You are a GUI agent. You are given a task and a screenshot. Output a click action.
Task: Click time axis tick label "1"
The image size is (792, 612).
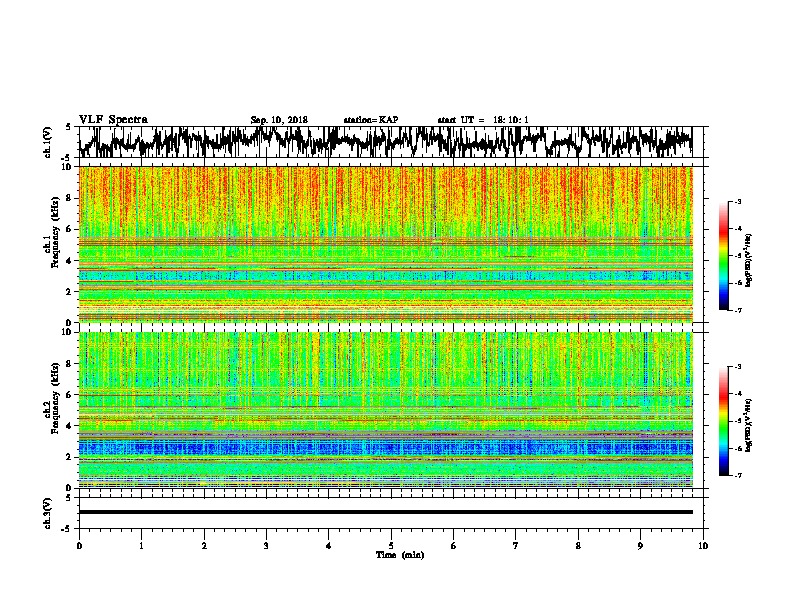141,546
